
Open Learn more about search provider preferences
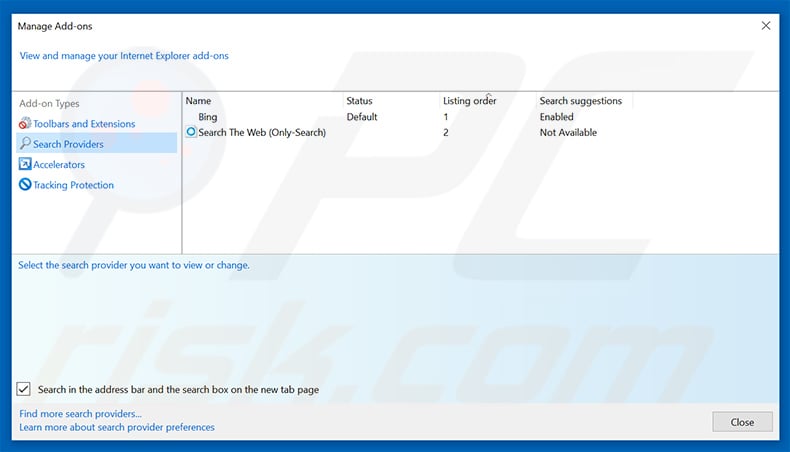[x=117, y=427]
